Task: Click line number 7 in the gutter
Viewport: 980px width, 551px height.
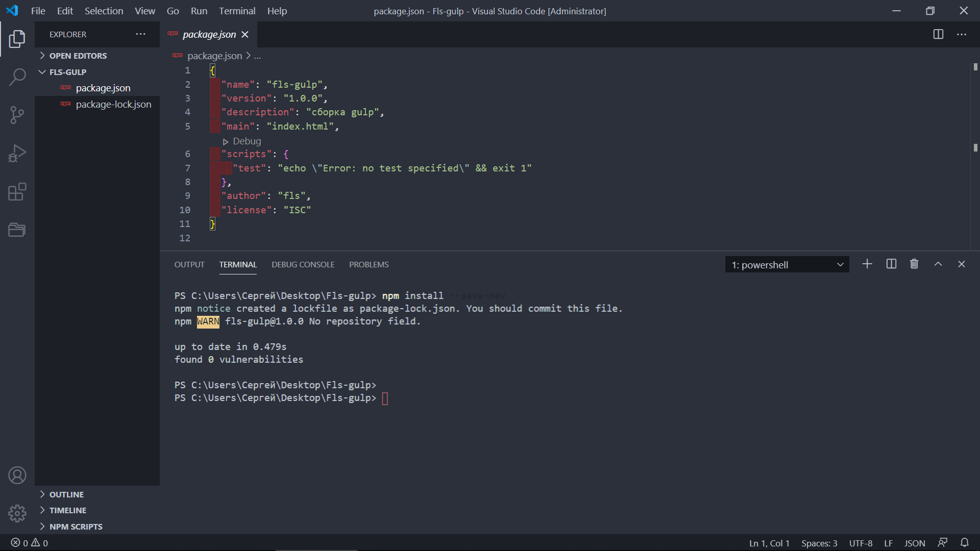Action: click(187, 168)
